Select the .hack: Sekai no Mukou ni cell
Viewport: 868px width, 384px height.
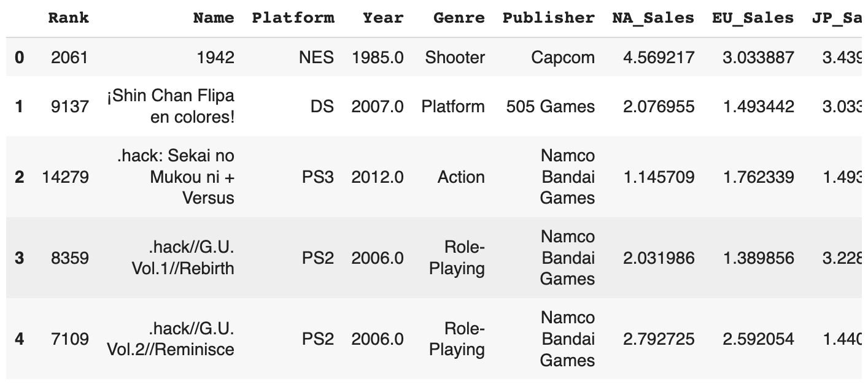(176, 177)
